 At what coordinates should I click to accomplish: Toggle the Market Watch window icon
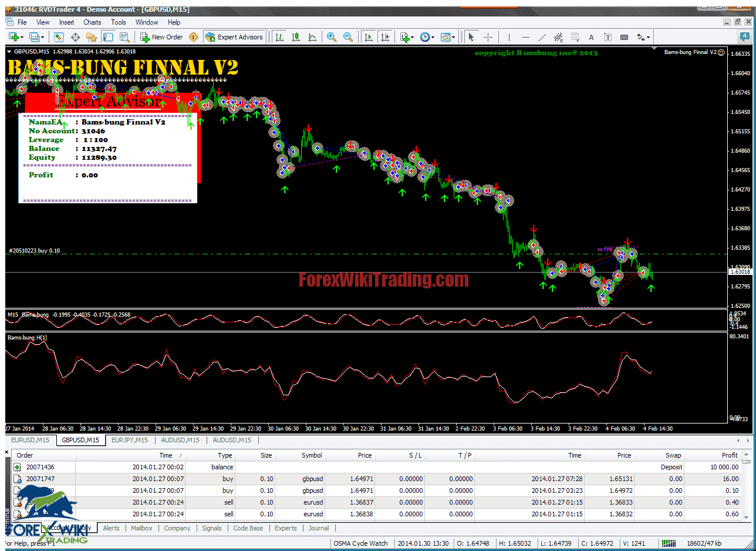(59, 37)
